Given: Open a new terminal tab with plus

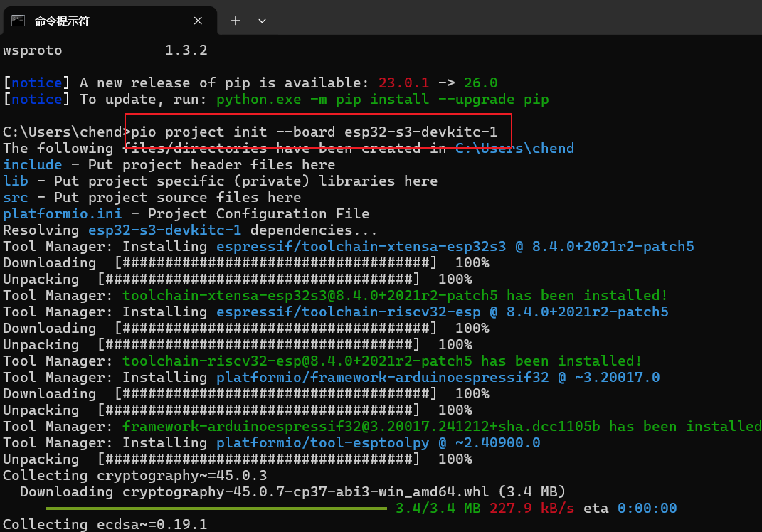Looking at the screenshot, I should coord(236,21).
